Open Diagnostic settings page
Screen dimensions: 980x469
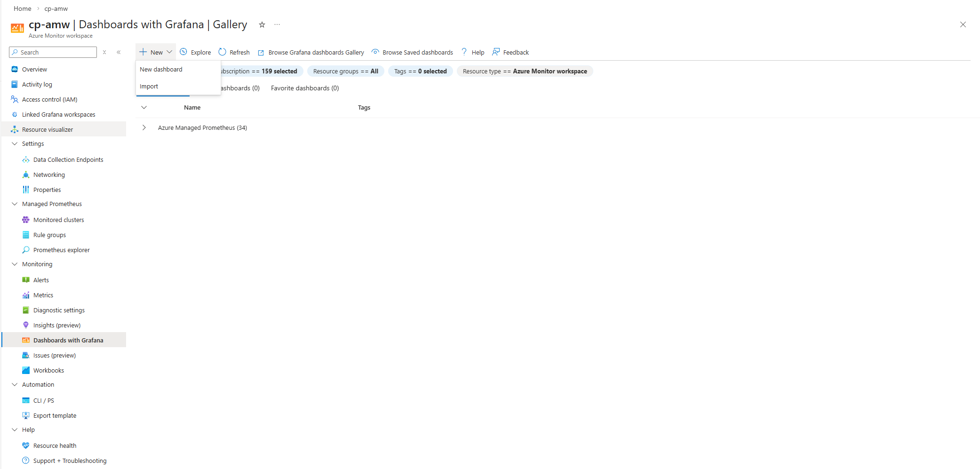click(59, 310)
